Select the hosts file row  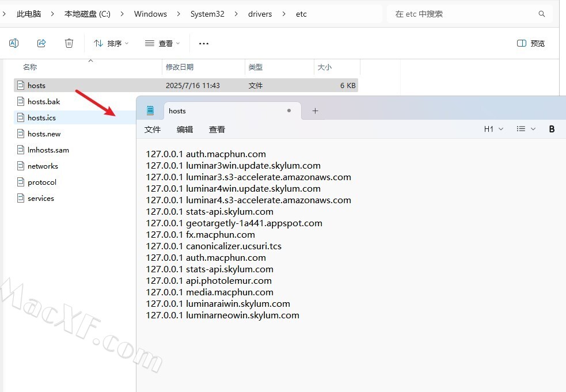coord(186,86)
